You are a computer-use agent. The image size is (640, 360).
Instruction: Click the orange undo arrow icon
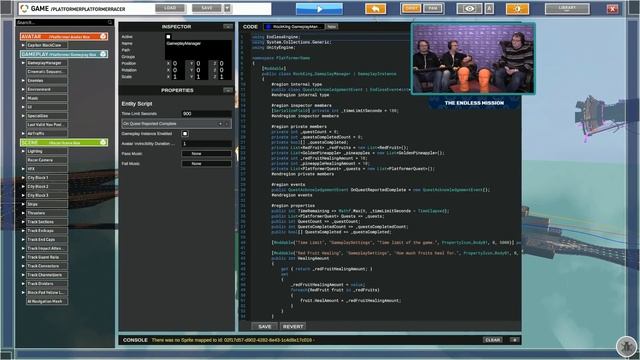[x=375, y=9]
